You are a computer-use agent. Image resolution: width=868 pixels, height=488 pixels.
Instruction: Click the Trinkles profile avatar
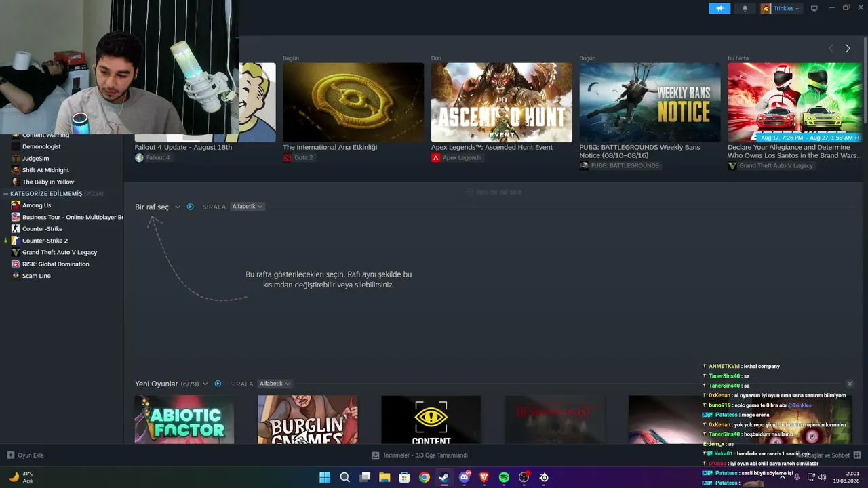[x=766, y=8]
